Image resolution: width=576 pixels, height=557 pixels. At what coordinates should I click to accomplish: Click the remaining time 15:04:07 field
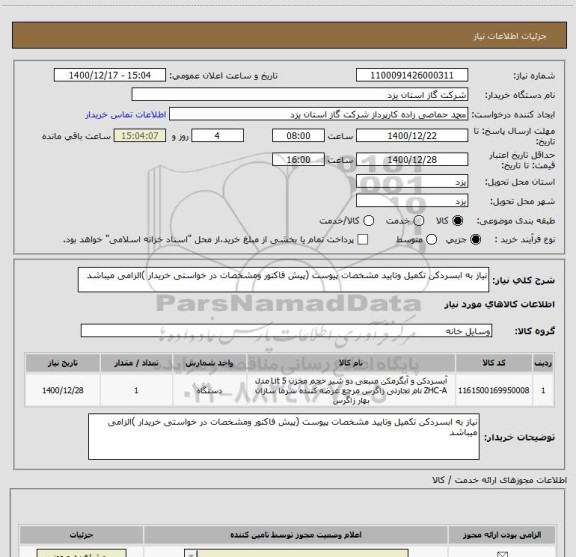(x=140, y=136)
